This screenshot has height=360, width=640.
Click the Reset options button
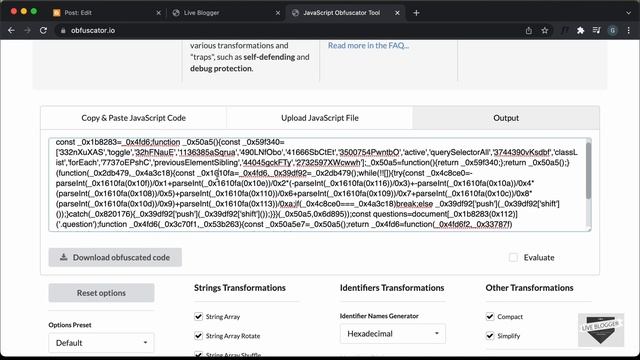(101, 293)
